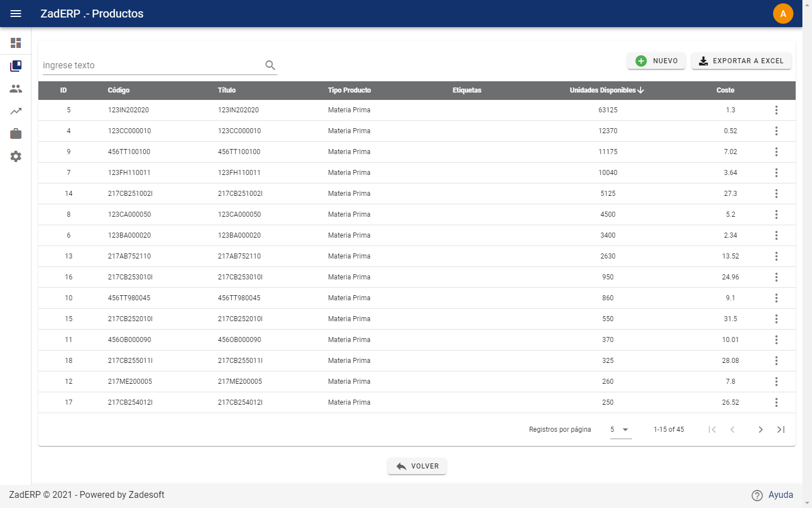Open the Ayuda link
The width and height of the screenshot is (812, 508).
pos(780,495)
